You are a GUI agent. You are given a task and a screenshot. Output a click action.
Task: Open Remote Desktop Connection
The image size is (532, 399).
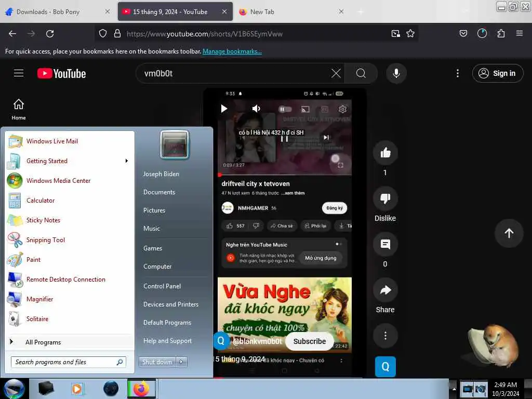(70, 279)
